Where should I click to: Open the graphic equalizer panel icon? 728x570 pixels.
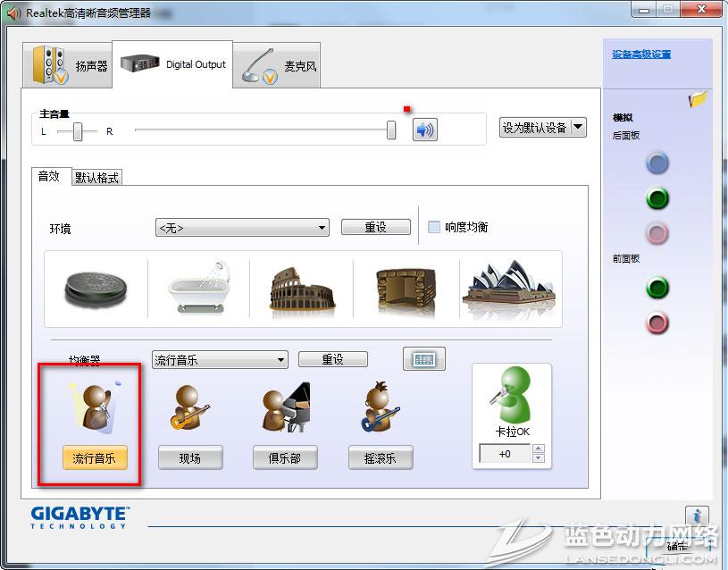coord(424,359)
